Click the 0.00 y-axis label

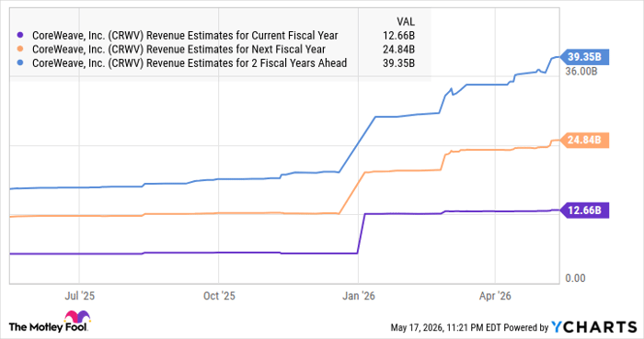[x=575, y=278]
